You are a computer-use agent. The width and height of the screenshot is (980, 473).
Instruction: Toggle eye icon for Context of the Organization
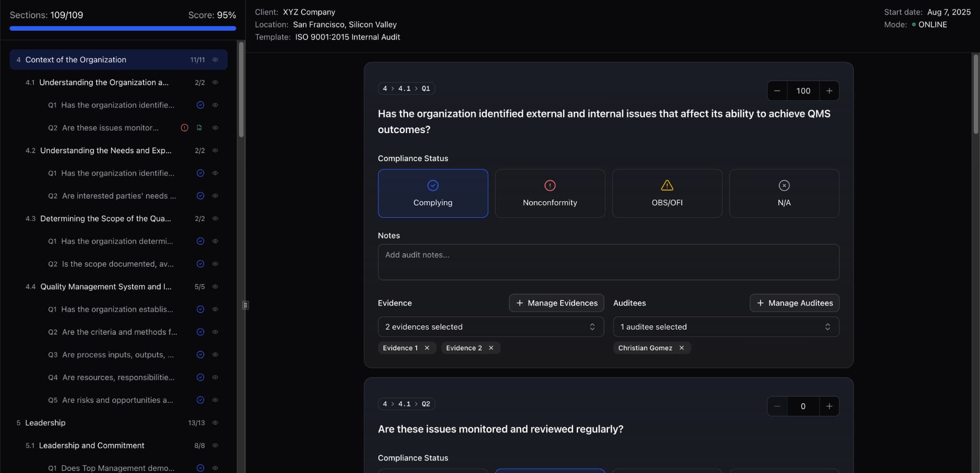tap(215, 60)
